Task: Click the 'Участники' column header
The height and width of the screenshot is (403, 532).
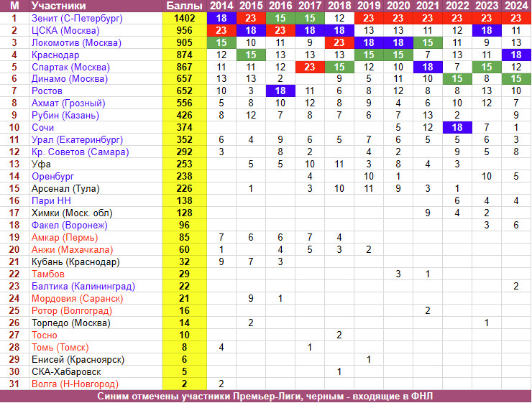Action: point(58,6)
